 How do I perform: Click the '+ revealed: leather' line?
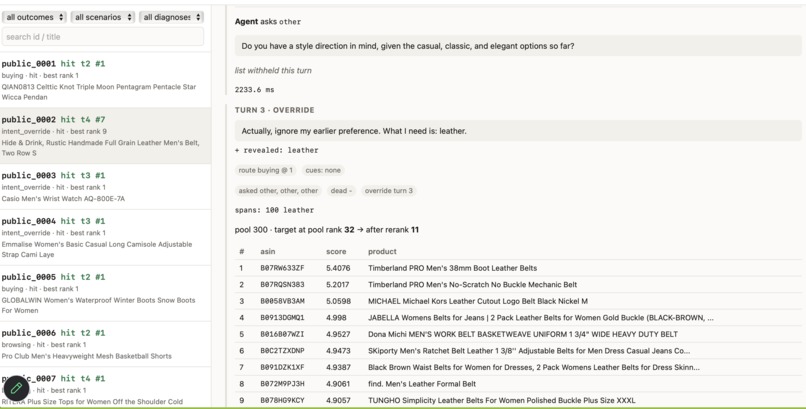point(277,150)
